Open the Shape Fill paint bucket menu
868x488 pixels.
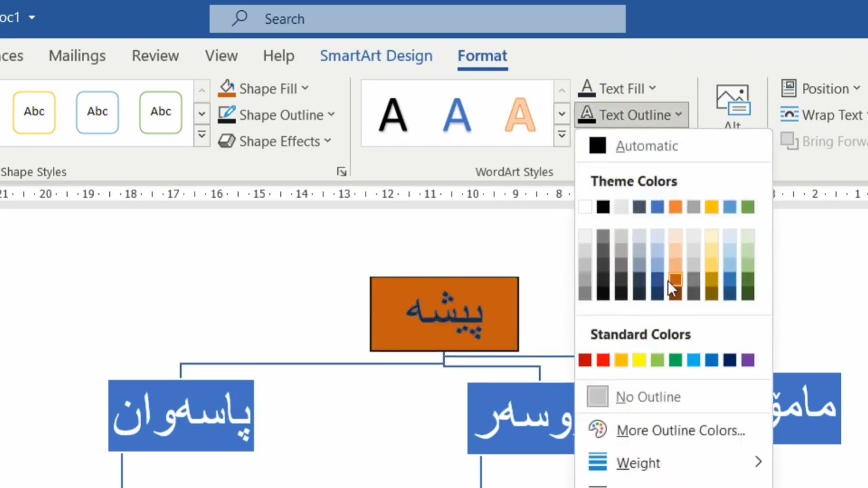tap(226, 89)
